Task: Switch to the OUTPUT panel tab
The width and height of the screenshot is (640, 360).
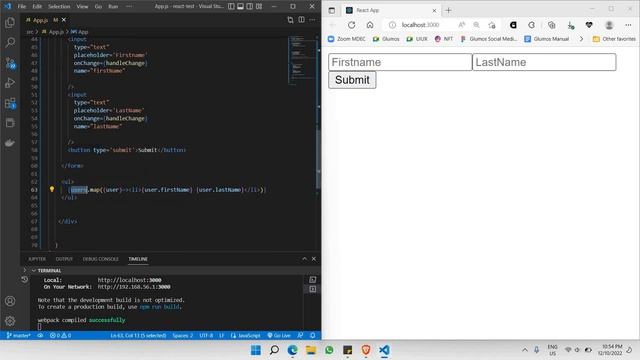Action: click(64, 259)
